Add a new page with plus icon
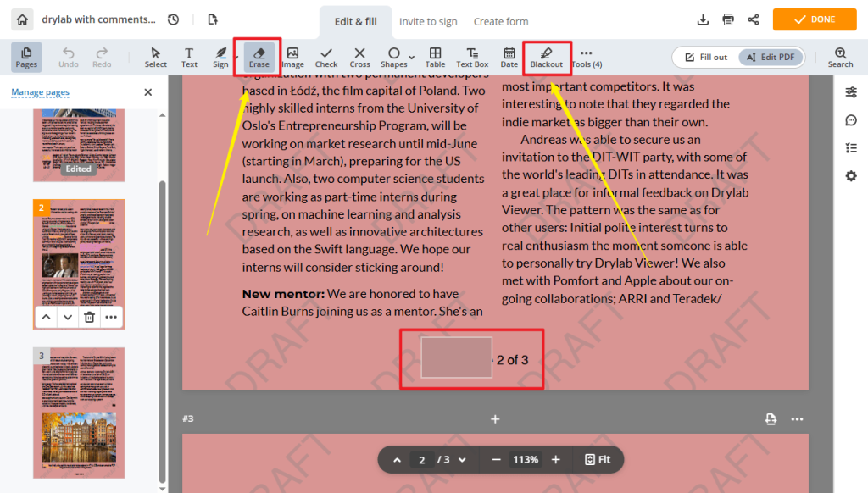The image size is (868, 493). (495, 419)
